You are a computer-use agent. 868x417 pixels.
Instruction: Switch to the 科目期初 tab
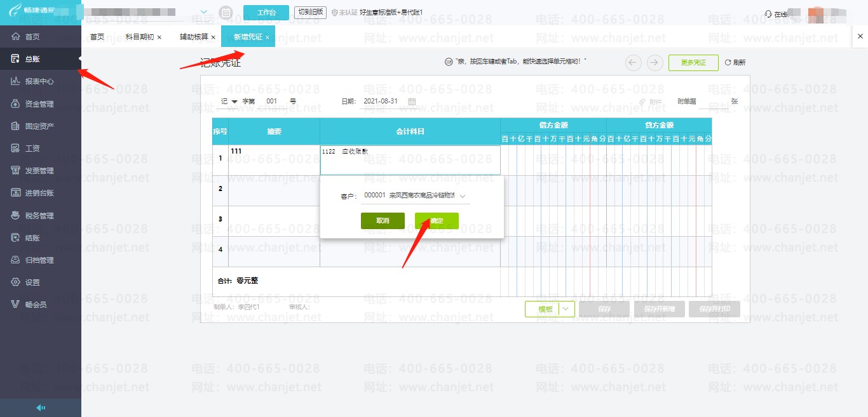[x=139, y=37]
